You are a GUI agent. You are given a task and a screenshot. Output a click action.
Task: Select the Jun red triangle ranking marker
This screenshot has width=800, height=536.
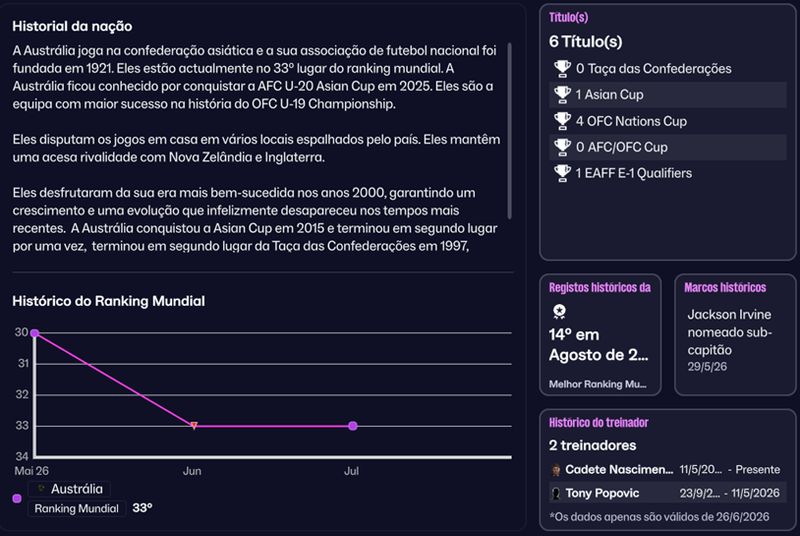194,425
